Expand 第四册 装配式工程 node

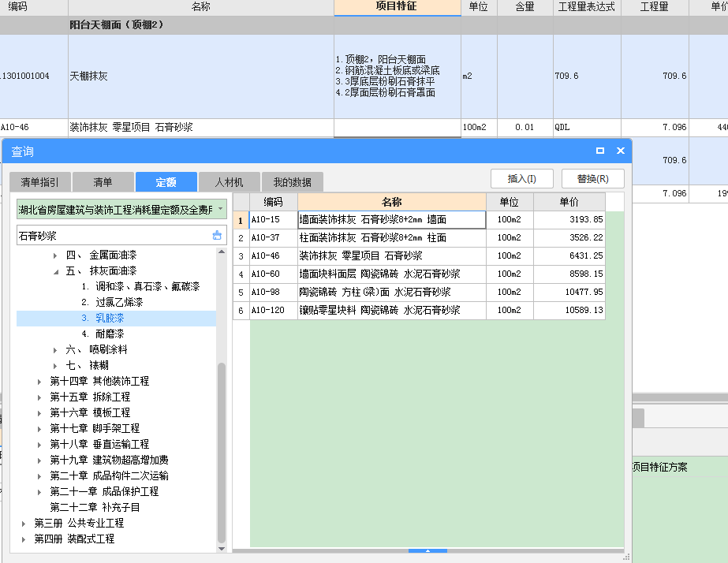tap(24, 539)
